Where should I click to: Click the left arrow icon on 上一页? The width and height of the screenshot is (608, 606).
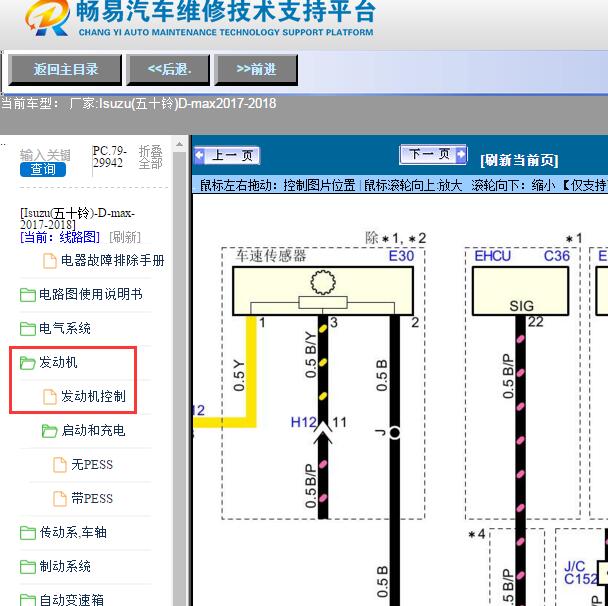point(199,155)
